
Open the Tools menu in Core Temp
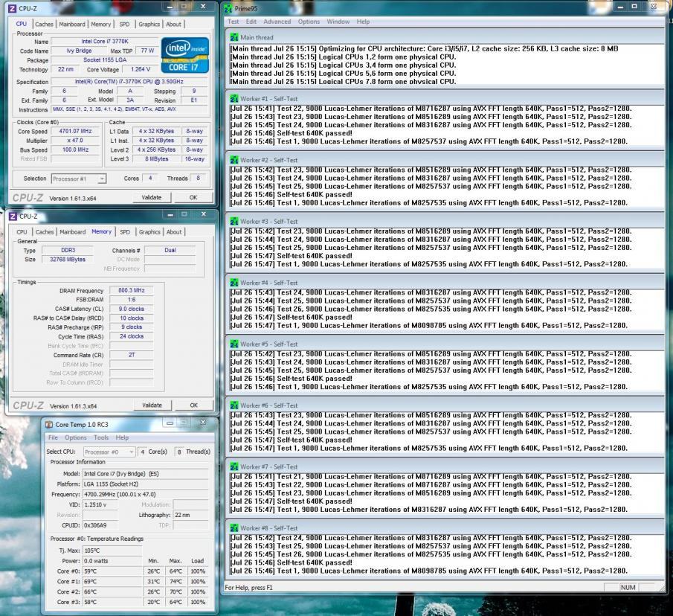[x=101, y=437]
